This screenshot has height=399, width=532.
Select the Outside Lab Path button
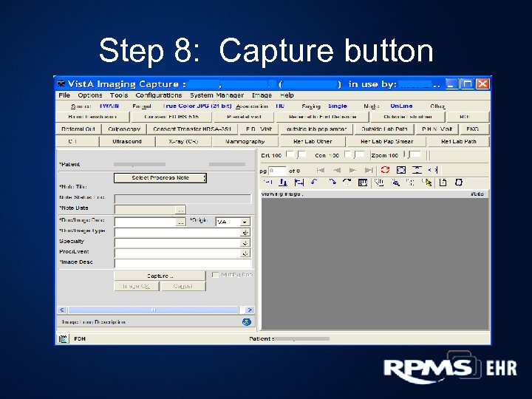pyautogui.click(x=384, y=129)
